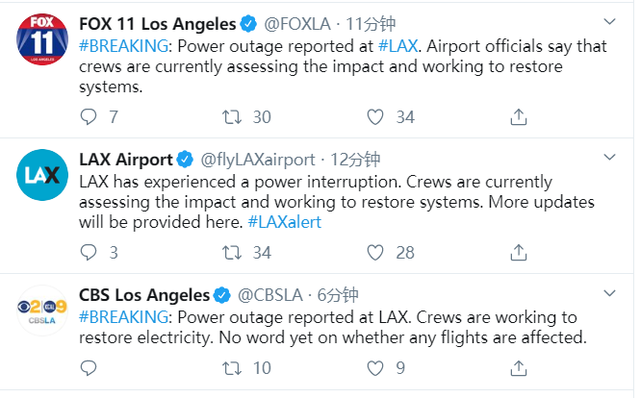Share the CBS Los Angeles tweet
The height and width of the screenshot is (398, 640).
(x=518, y=368)
